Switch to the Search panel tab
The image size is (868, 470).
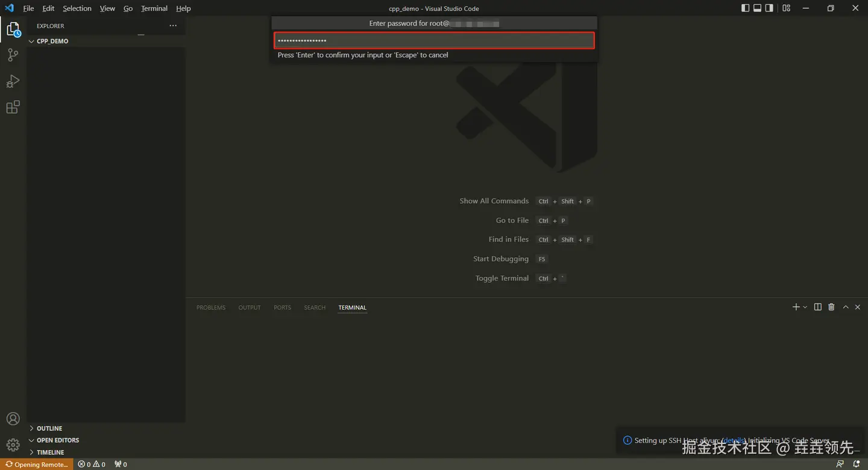point(315,307)
